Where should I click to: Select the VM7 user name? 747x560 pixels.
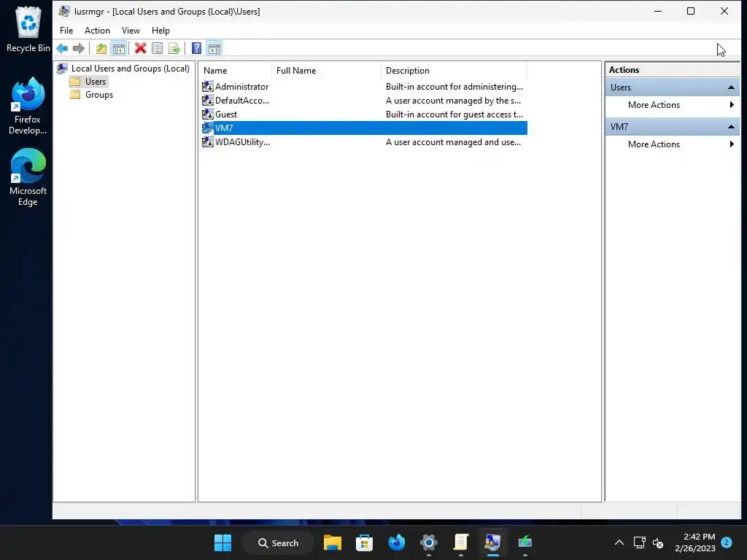(x=224, y=128)
